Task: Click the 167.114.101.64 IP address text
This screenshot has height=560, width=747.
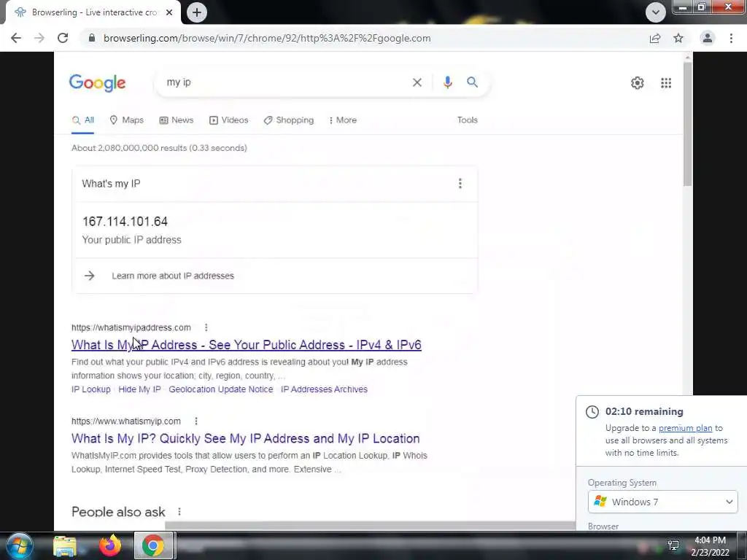Action: pyautogui.click(x=125, y=222)
